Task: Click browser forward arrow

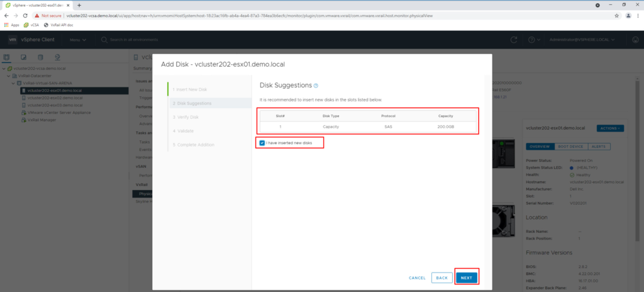Action: click(16, 16)
